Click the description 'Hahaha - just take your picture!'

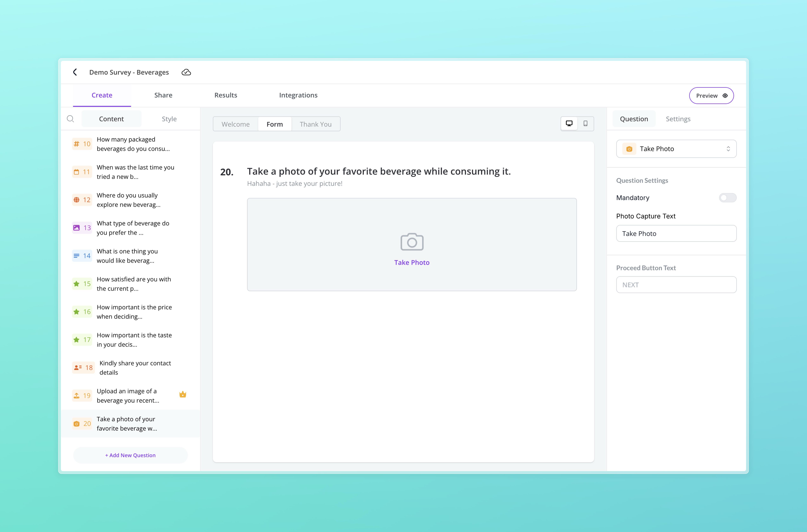click(x=295, y=184)
